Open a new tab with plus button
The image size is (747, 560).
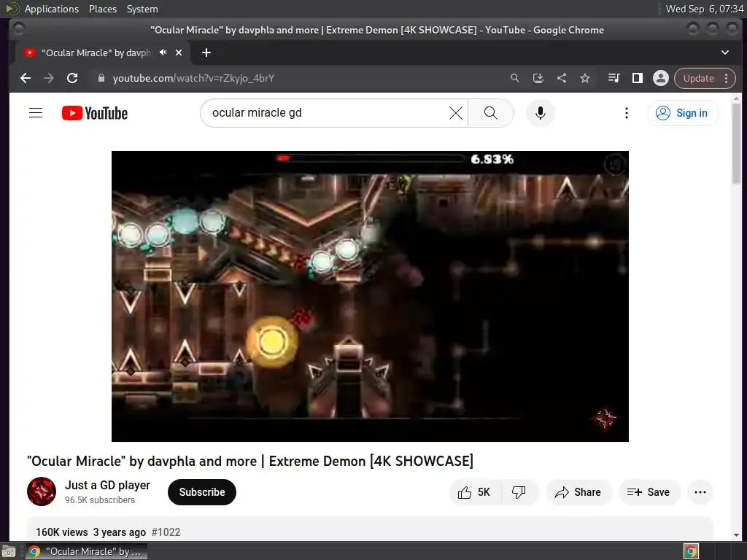click(x=206, y=52)
